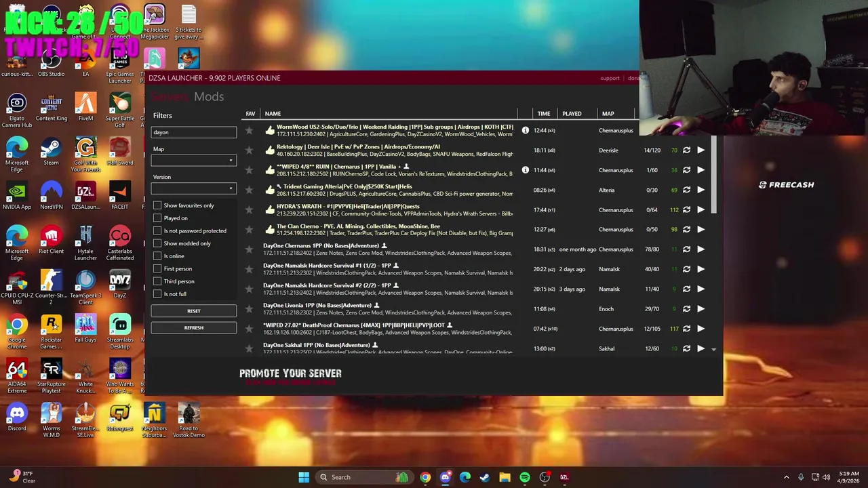Image resolution: width=868 pixels, height=488 pixels.
Task: Sort server list by NAME column
Action: (x=273, y=114)
